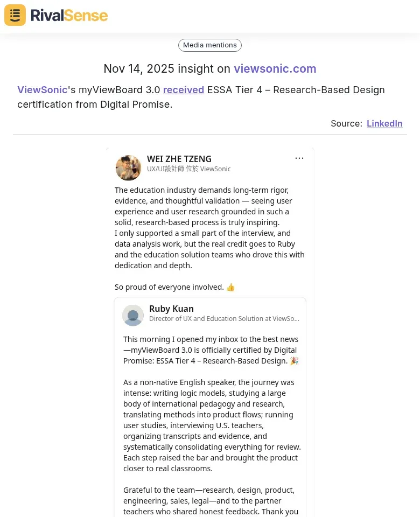This screenshot has height=517, width=420.
Task: Select the Media mentions tab
Action: 210,45
